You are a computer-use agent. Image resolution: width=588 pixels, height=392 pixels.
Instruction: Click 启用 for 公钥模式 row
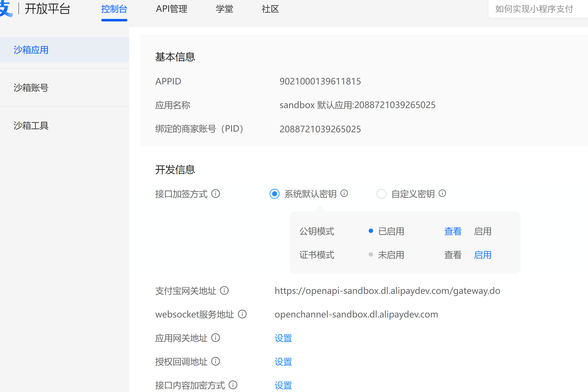click(483, 231)
